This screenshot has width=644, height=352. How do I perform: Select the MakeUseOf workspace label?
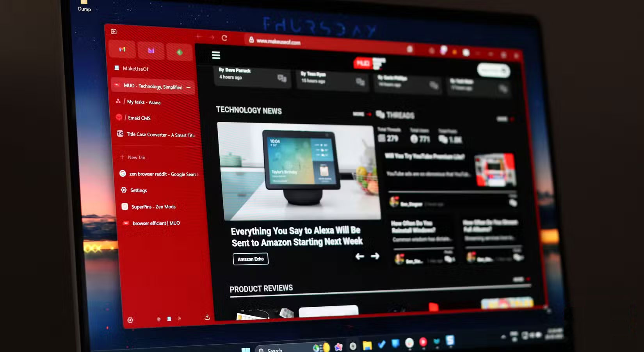coord(135,69)
